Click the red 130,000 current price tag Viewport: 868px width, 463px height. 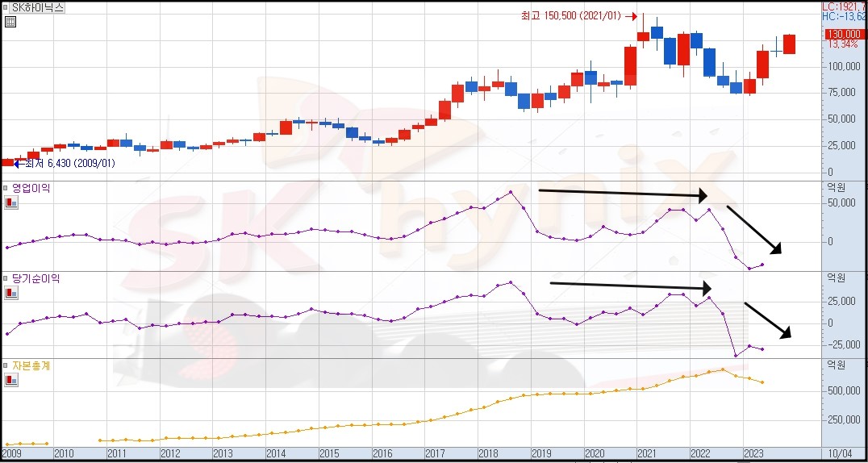[x=846, y=35]
